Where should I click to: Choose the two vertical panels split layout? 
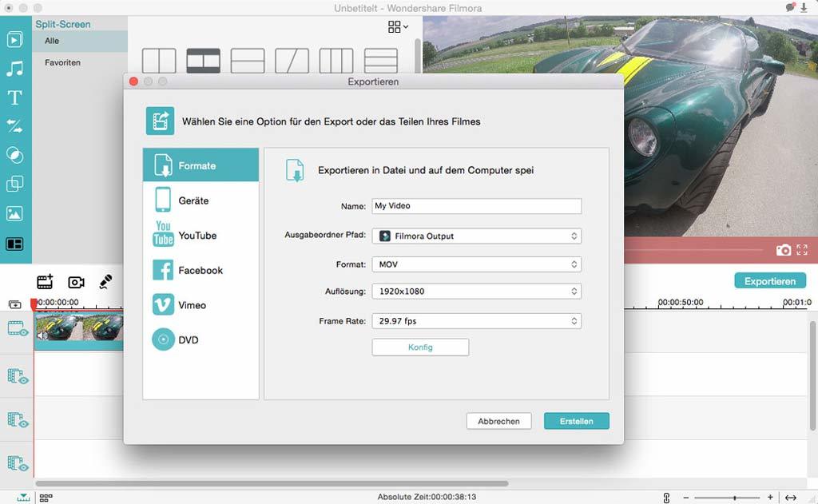click(159, 61)
